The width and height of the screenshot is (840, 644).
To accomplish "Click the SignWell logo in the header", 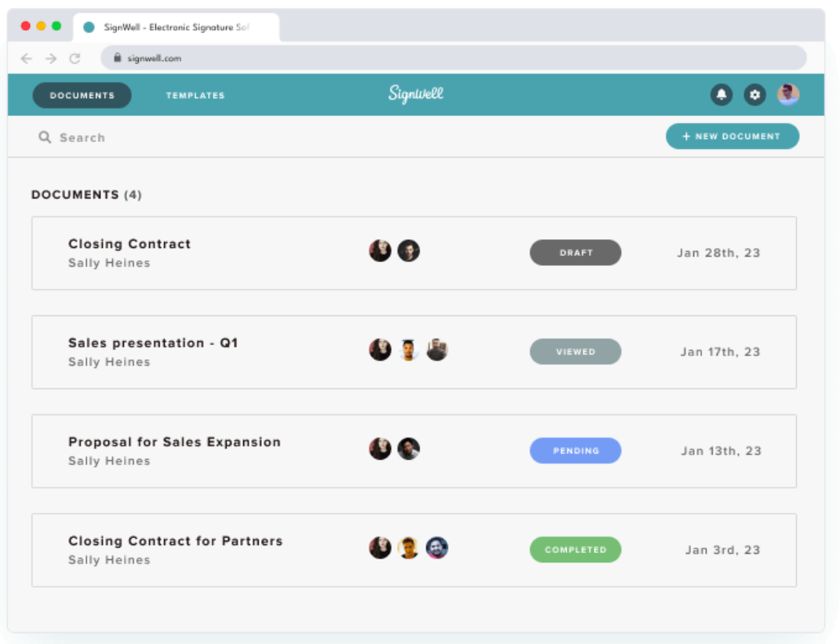I will tap(416, 94).
